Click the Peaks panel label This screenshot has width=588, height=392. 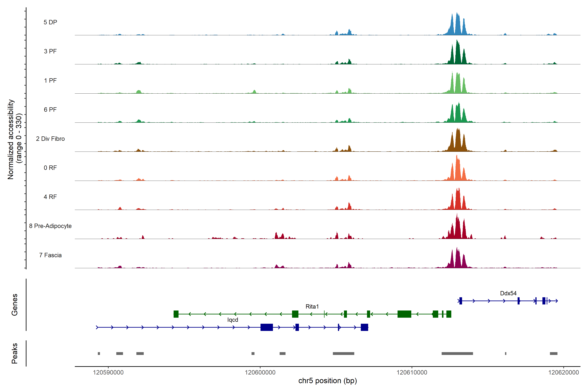(15, 353)
